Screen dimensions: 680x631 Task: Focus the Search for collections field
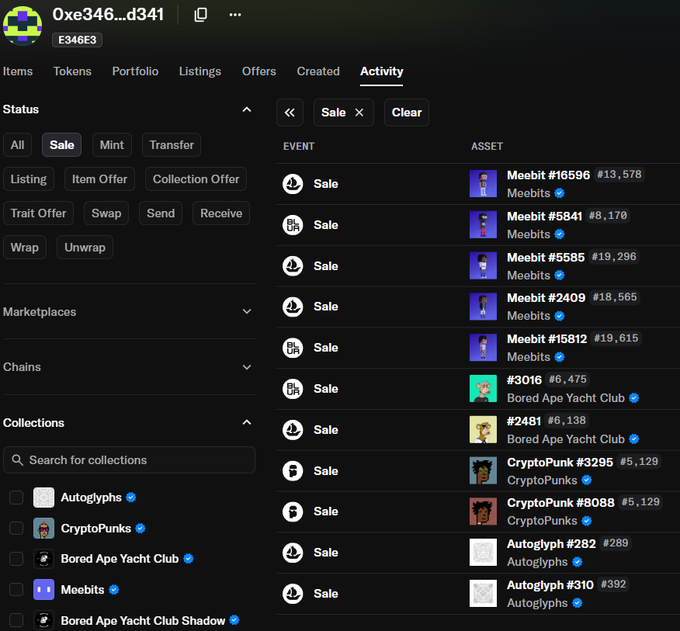pyautogui.click(x=129, y=460)
